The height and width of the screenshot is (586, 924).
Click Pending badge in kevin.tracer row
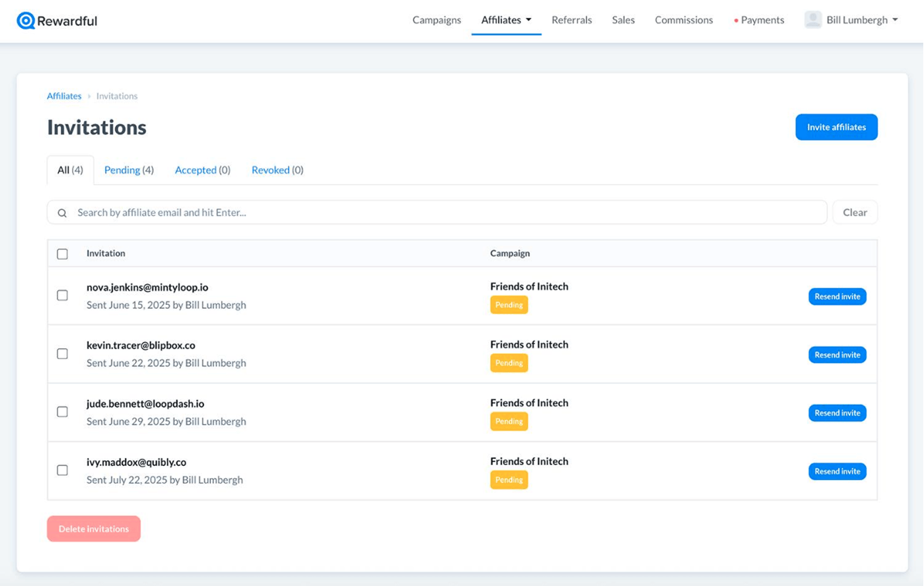(509, 363)
